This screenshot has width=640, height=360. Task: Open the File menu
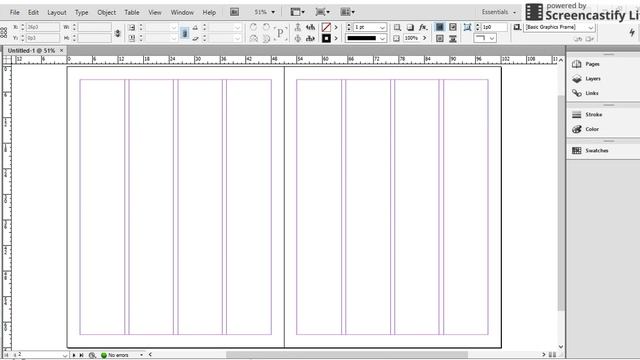click(x=14, y=12)
